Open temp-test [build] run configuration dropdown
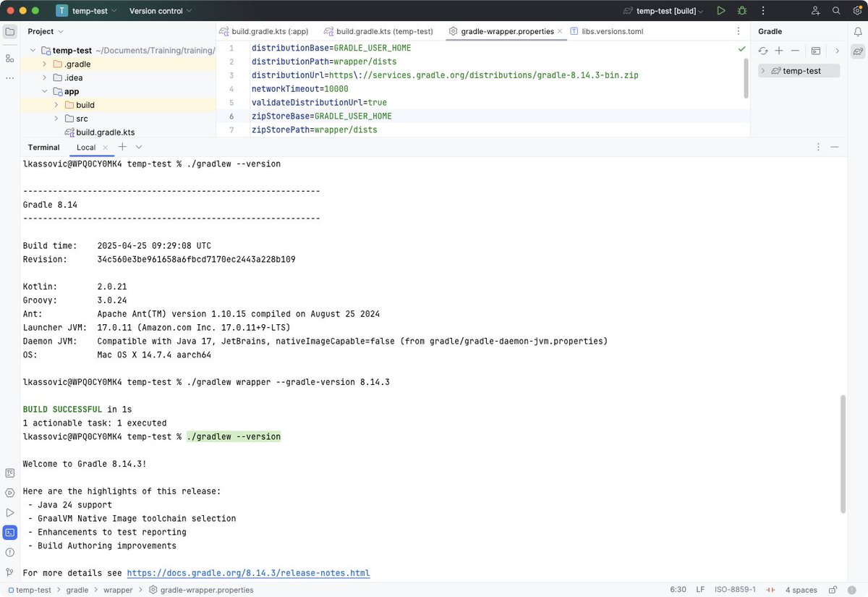This screenshot has width=868, height=597. coord(663,11)
